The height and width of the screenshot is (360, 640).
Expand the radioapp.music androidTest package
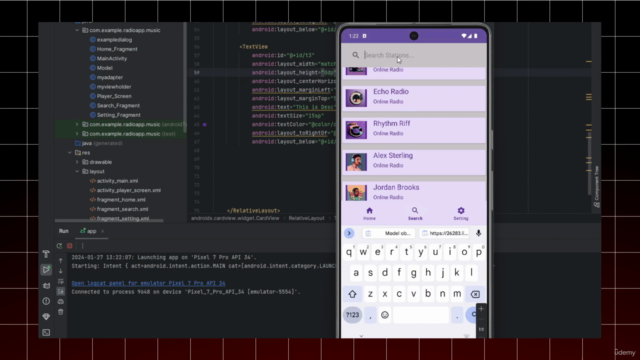[x=77, y=124]
